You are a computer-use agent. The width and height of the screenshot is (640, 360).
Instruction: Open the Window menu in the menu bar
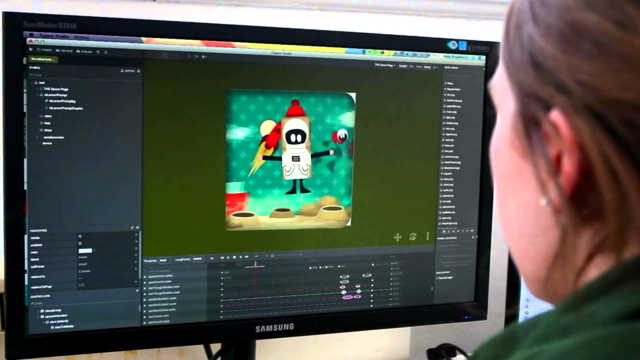pyautogui.click(x=82, y=37)
